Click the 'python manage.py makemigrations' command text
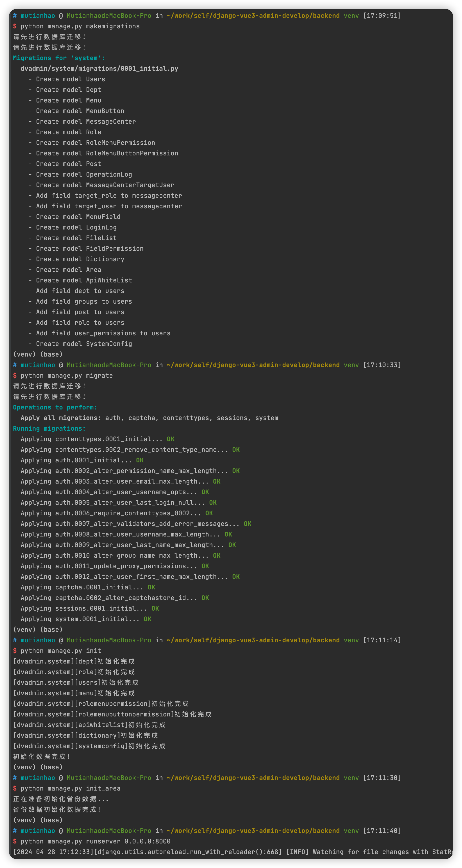 (80, 26)
